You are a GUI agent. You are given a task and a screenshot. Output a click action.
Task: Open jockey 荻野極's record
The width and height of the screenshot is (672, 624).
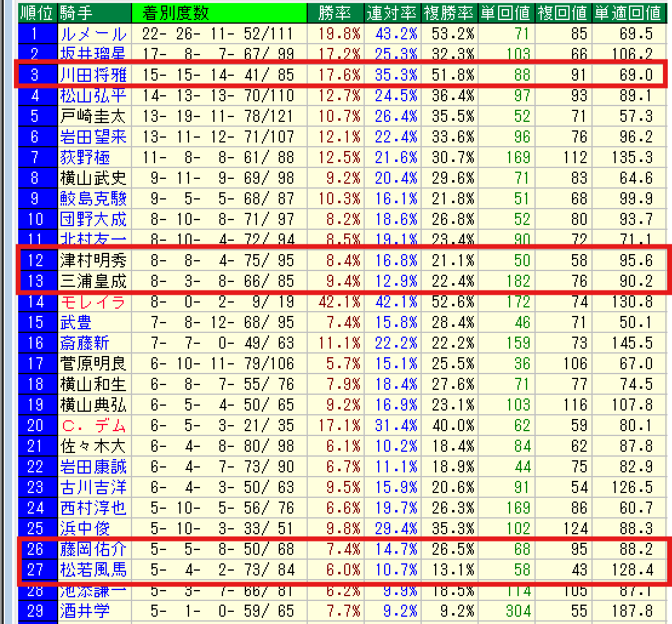85,158
